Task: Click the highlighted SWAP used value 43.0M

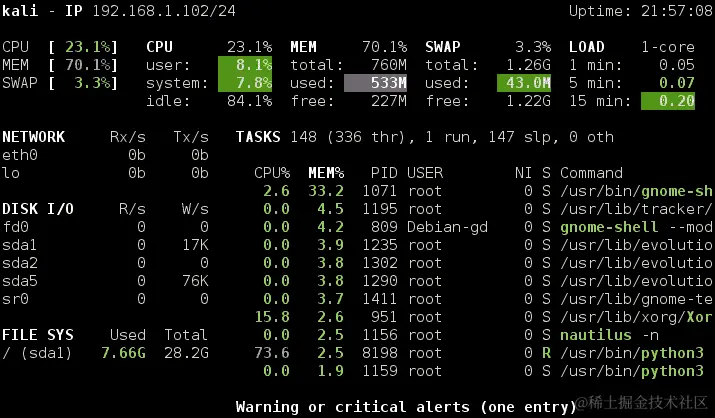Action: pyautogui.click(x=524, y=83)
